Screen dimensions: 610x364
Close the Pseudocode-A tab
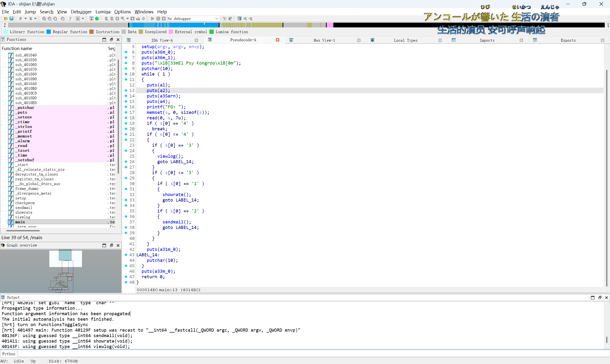coord(277,40)
